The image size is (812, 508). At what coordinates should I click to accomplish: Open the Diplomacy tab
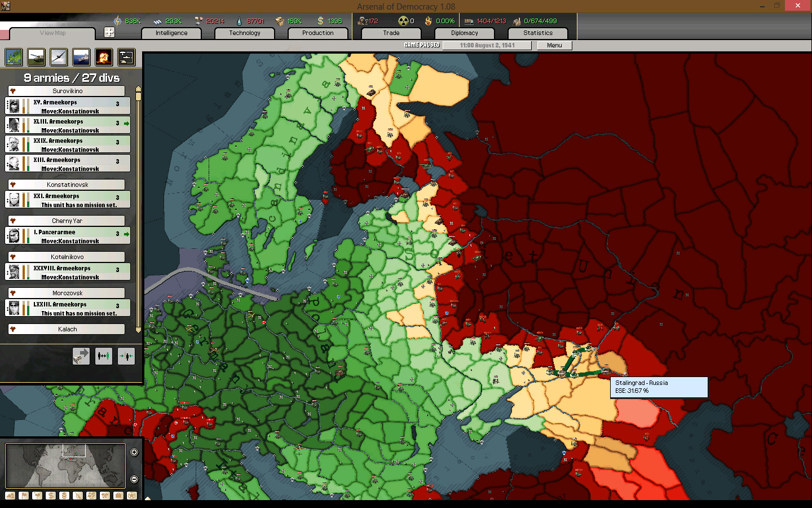(465, 33)
